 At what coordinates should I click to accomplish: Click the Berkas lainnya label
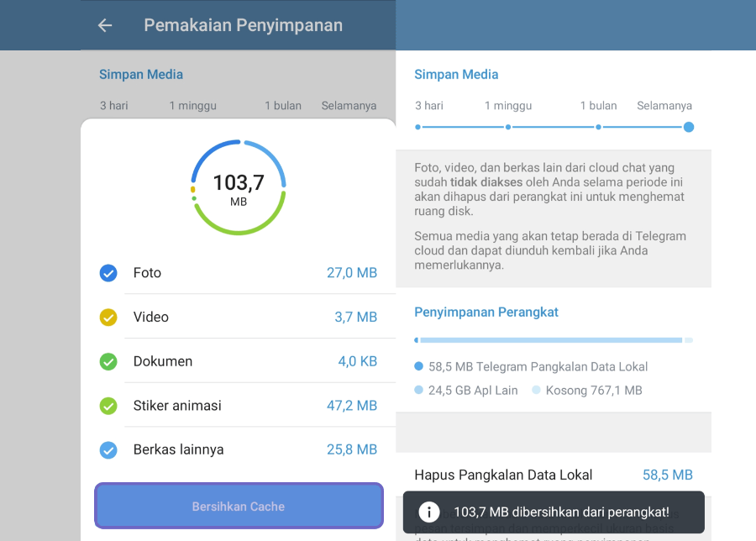click(x=178, y=450)
